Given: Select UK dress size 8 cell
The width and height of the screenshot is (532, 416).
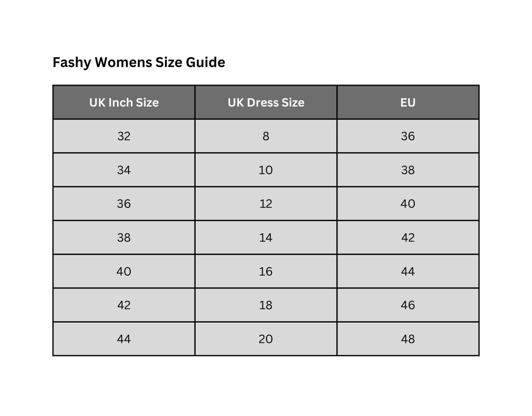Looking at the screenshot, I should (266, 136).
